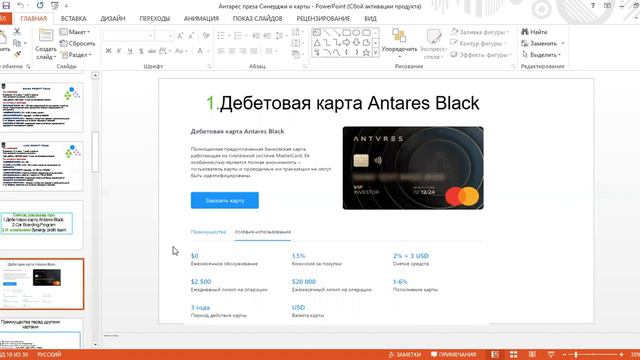
Task: Select the Right Arrow shape
Action: click(x=347, y=42)
